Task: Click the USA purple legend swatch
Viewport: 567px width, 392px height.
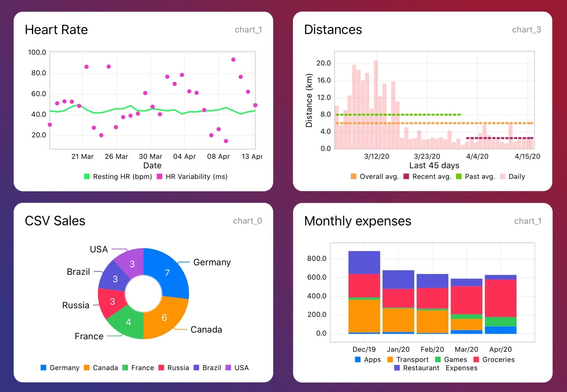Action: [x=228, y=368]
